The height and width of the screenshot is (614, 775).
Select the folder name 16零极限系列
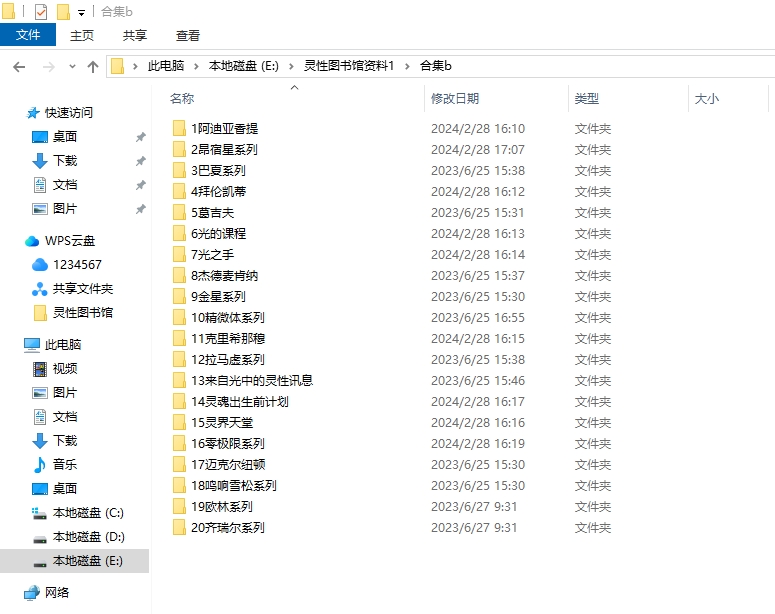(228, 443)
